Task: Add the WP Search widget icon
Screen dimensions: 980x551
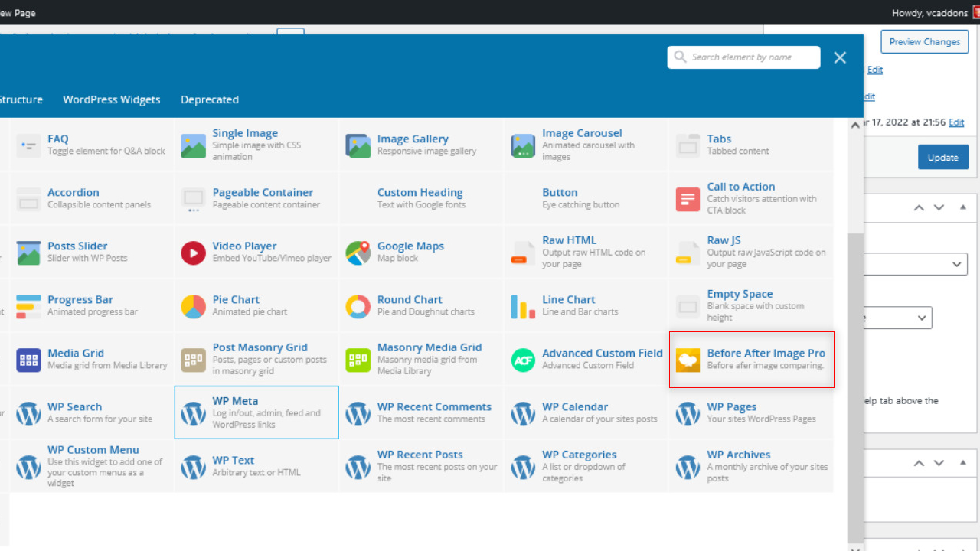Action: pyautogui.click(x=28, y=413)
